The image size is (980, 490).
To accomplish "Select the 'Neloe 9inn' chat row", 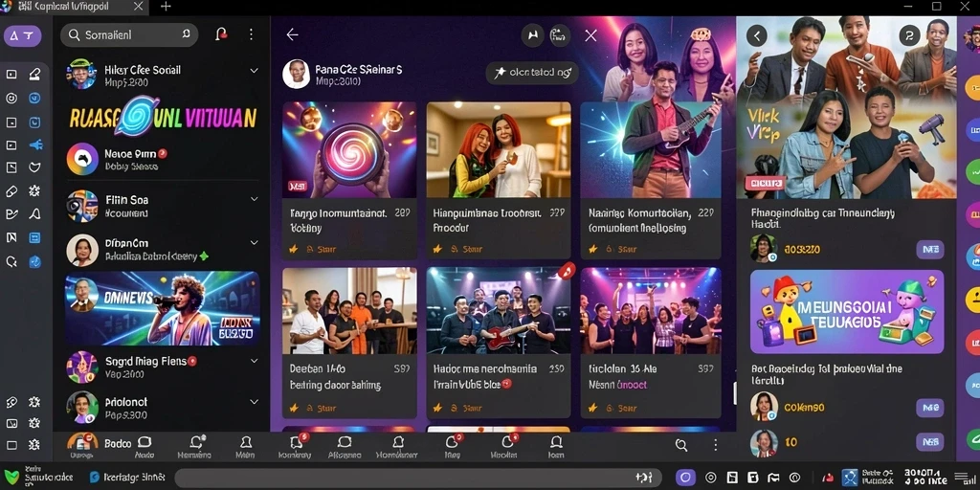I will pyautogui.click(x=163, y=159).
